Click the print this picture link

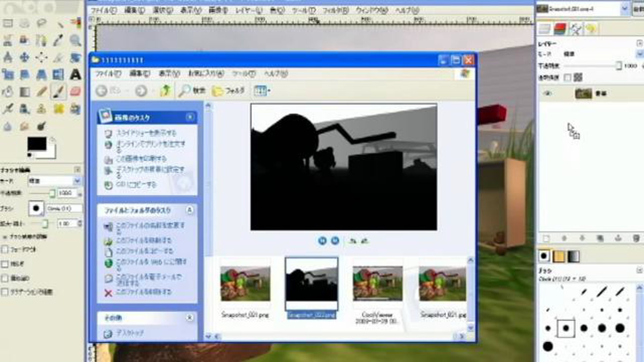[141, 159]
